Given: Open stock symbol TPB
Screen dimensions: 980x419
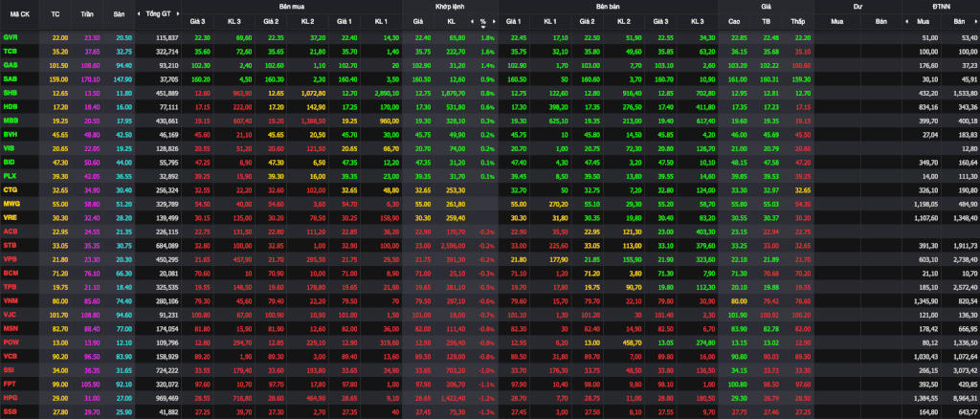Looking at the screenshot, I should point(10,285).
